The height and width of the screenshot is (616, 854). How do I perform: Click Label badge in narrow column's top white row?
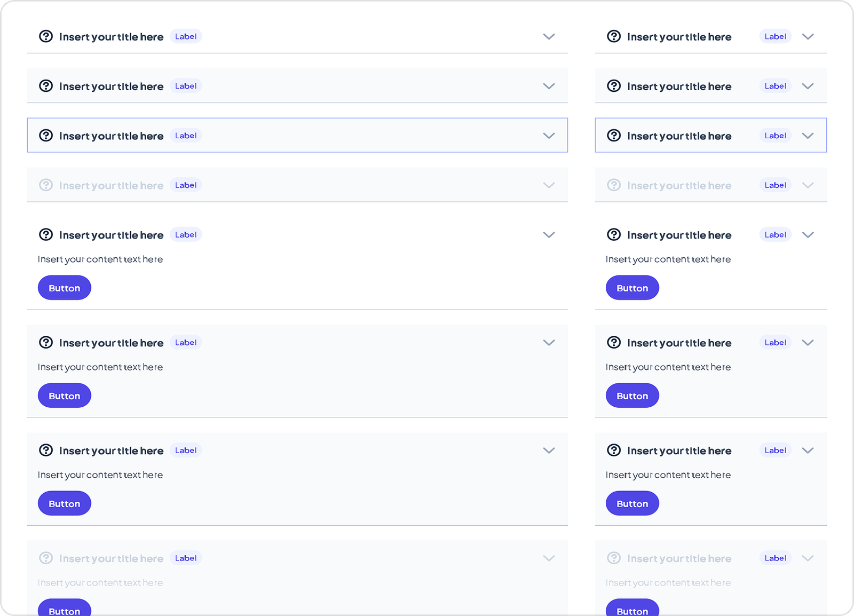point(775,36)
